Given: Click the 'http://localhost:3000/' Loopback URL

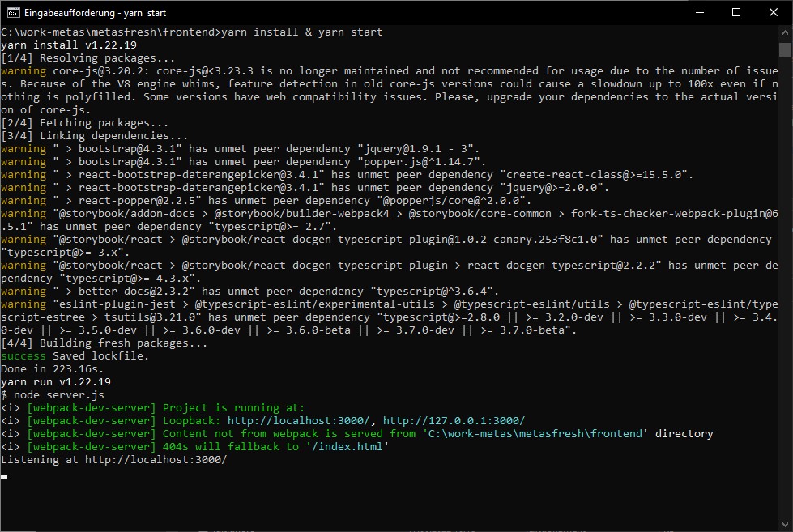Looking at the screenshot, I should tap(298, 421).
